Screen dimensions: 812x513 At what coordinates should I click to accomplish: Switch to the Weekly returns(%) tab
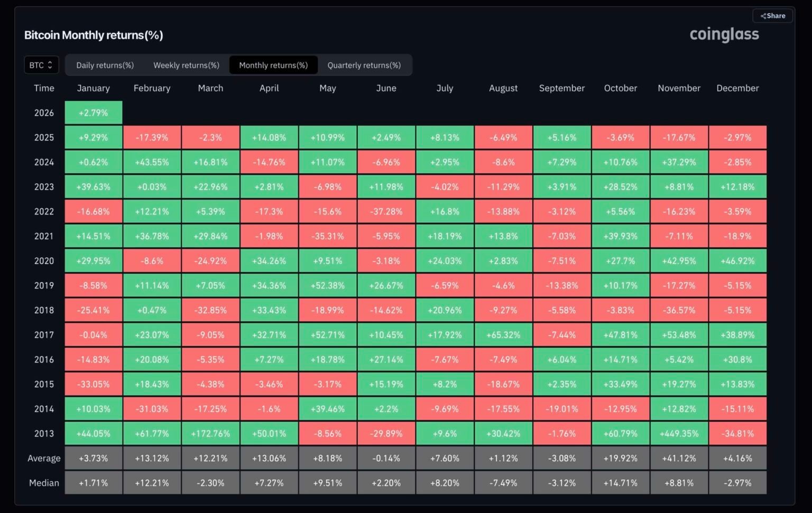[186, 65]
